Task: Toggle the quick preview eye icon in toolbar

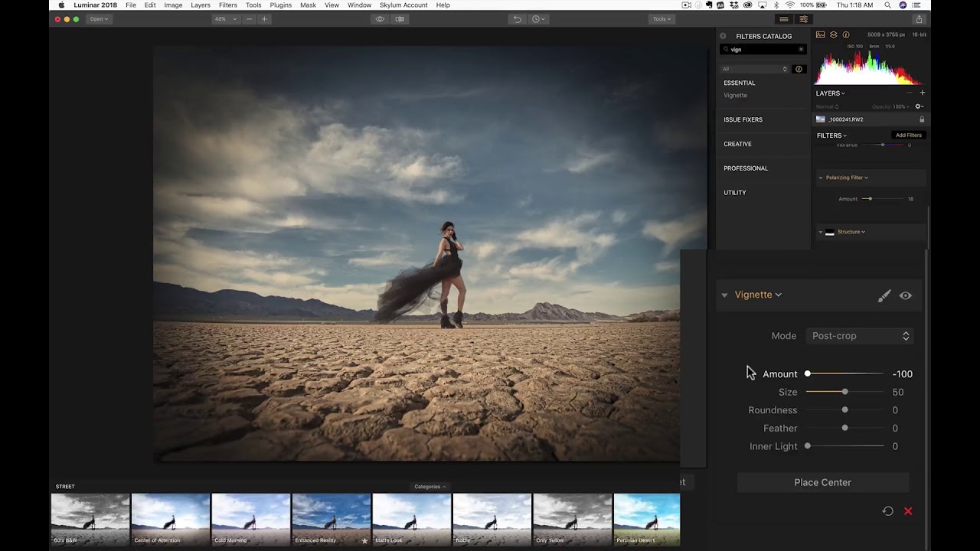Action: tap(380, 19)
